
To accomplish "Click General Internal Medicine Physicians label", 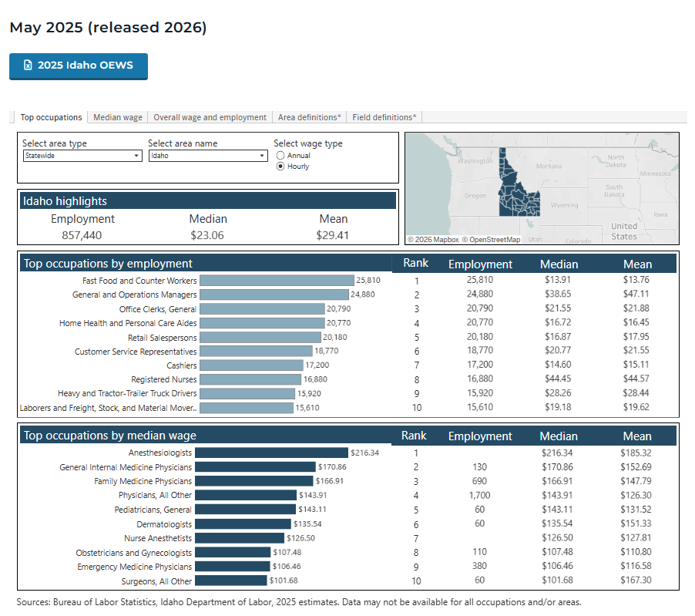I will pyautogui.click(x=126, y=467).
